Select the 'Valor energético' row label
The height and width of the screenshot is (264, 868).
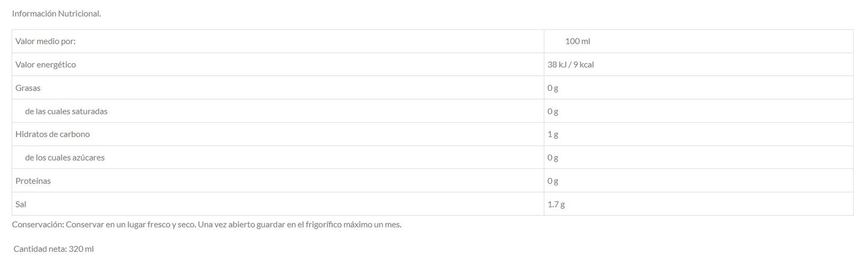46,64
